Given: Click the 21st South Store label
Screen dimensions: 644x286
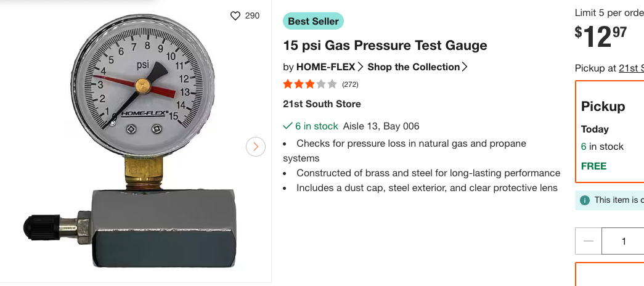Looking at the screenshot, I should [x=322, y=104].
